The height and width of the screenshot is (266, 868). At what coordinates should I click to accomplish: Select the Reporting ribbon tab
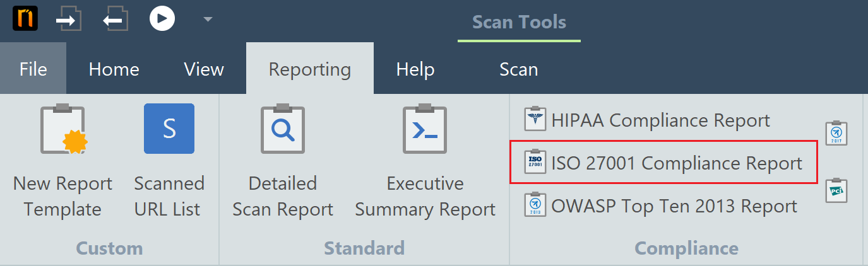coord(309,69)
